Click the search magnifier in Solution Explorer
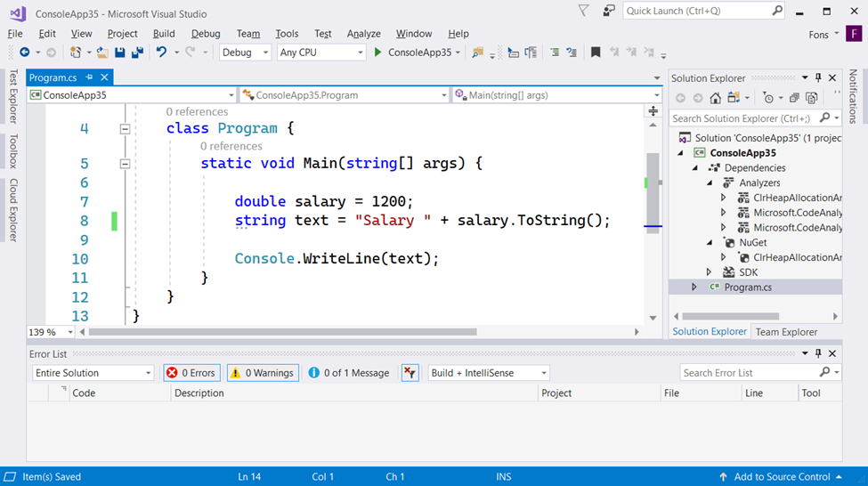 click(x=824, y=117)
